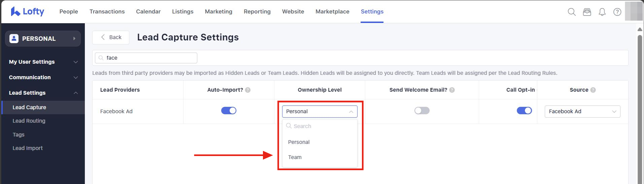644x184 pixels.
Task: Click the Source column help icon
Action: [x=593, y=90]
